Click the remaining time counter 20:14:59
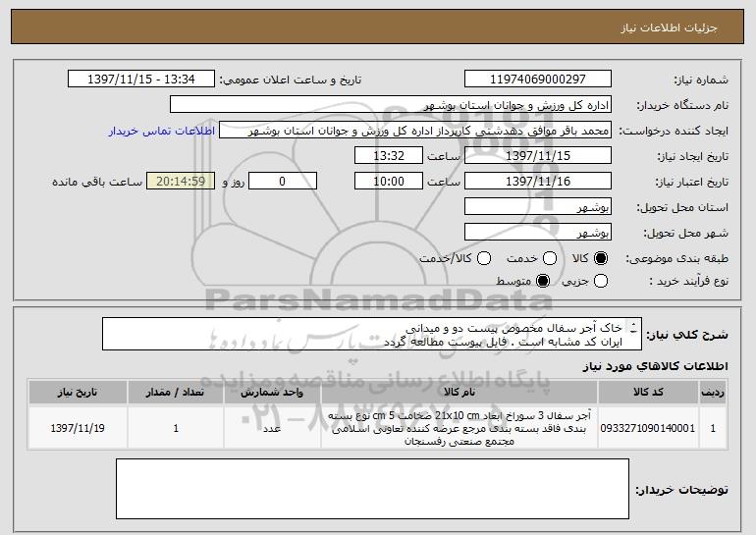The image size is (756, 535). click(x=181, y=182)
